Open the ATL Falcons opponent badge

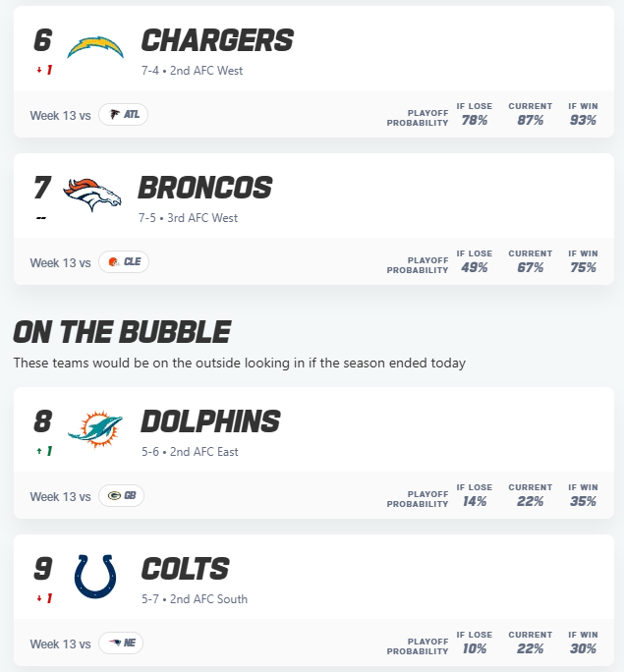click(123, 115)
